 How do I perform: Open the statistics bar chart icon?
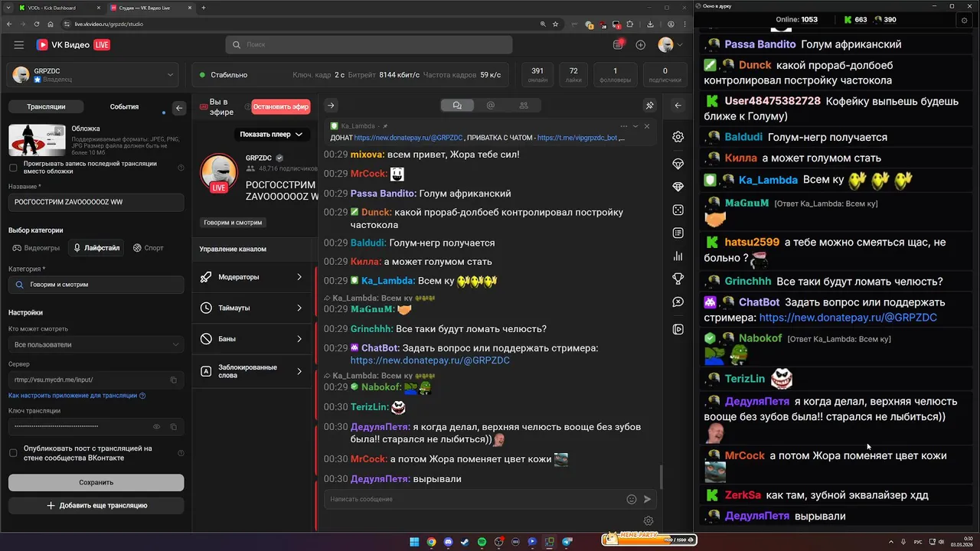tap(678, 256)
